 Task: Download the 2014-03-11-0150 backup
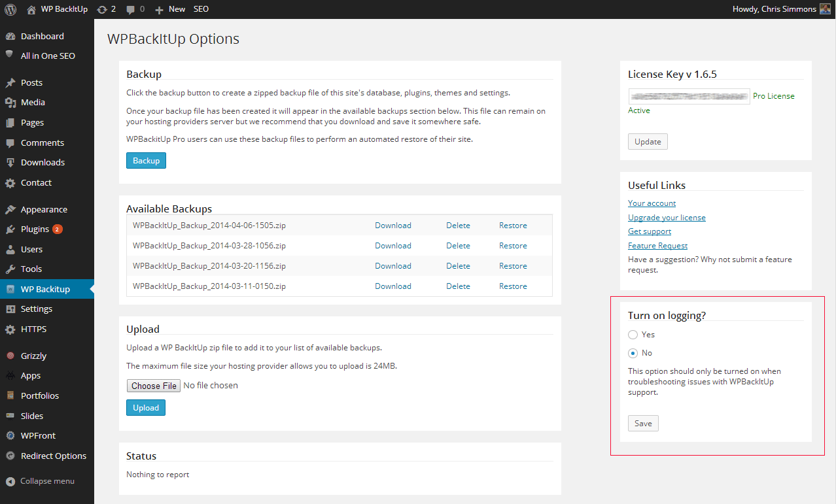pos(393,286)
